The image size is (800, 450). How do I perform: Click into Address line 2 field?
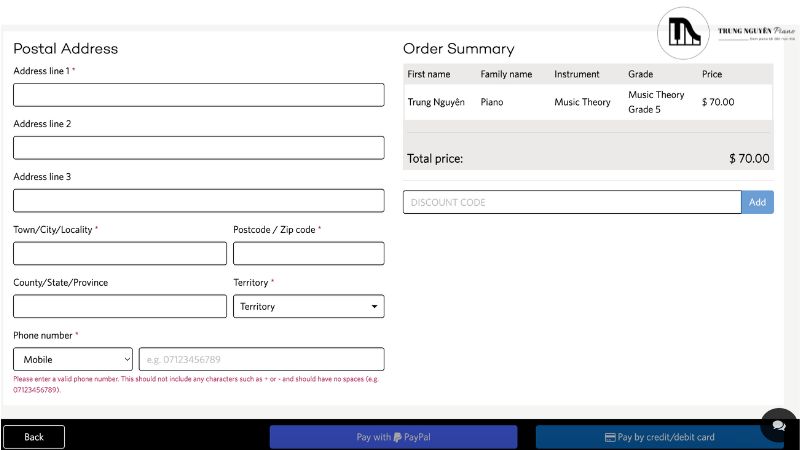click(x=198, y=148)
